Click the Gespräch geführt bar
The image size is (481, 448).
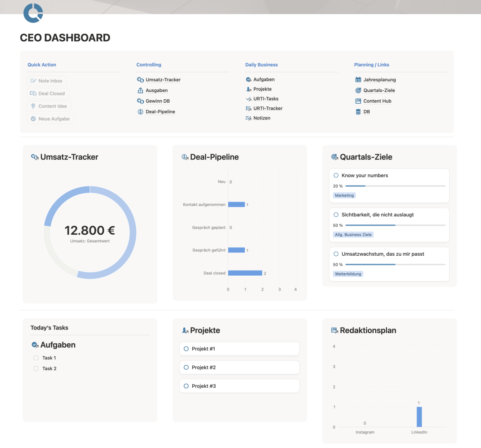click(236, 250)
